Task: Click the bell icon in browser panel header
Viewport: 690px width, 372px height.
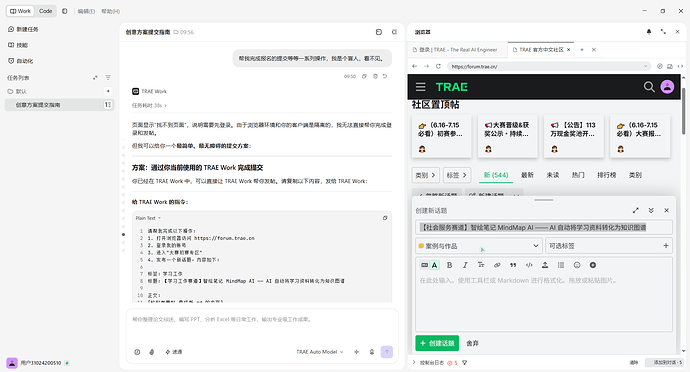Action: 649,32
